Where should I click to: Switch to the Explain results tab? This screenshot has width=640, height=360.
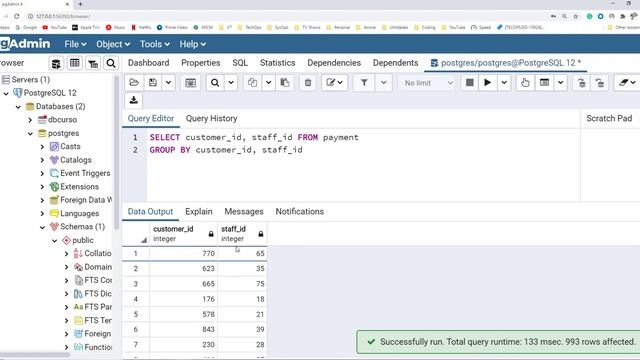(199, 211)
